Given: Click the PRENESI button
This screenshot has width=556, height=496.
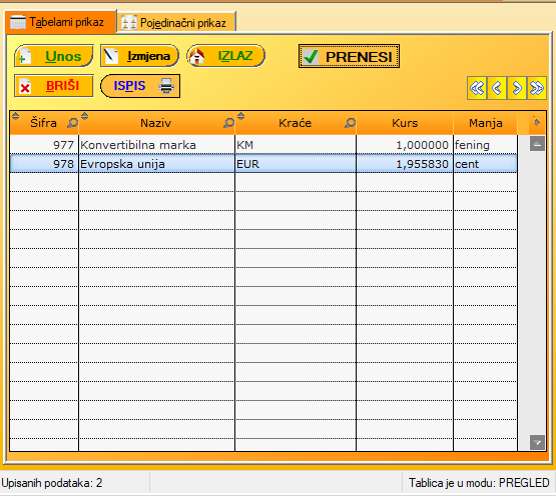Looking at the screenshot, I should pyautogui.click(x=349, y=56).
